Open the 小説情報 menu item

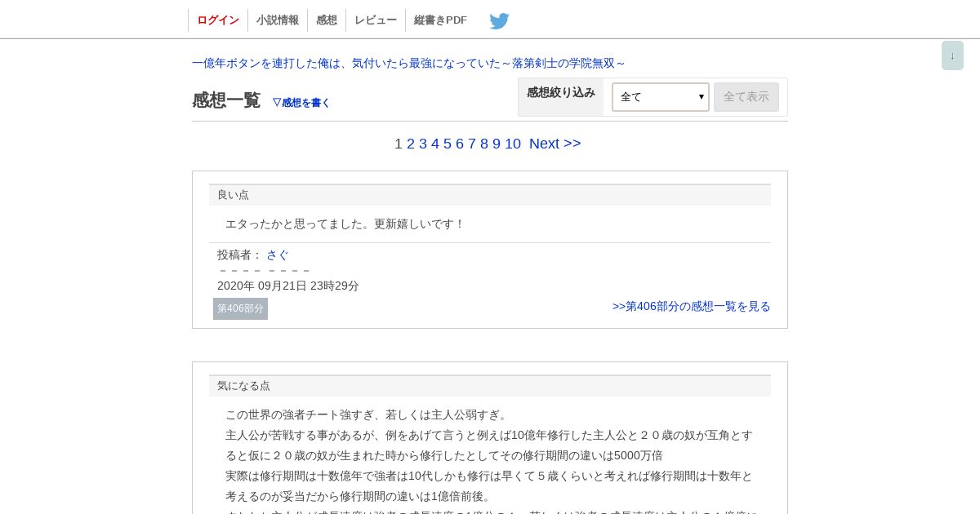click(278, 20)
